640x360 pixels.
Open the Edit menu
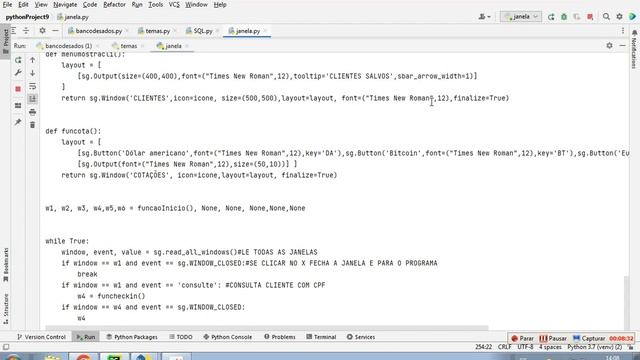coord(23,5)
